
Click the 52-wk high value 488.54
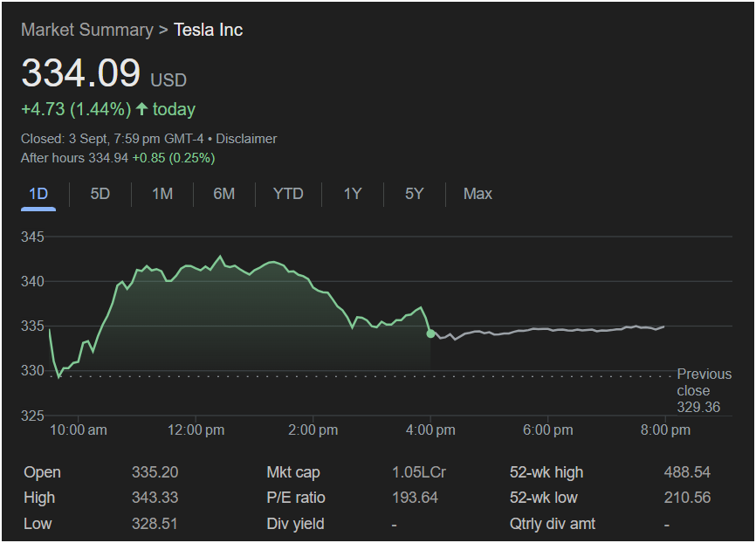point(687,472)
